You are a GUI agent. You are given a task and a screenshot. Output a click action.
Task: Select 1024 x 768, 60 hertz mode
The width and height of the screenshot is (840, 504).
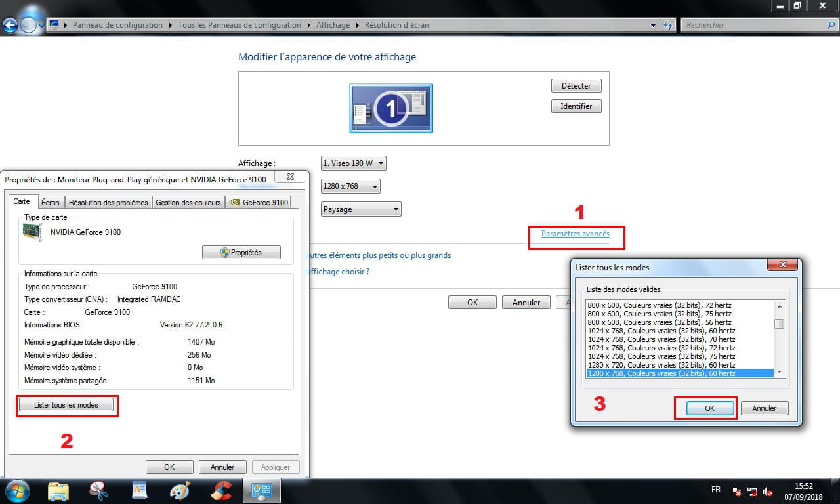[x=680, y=331]
